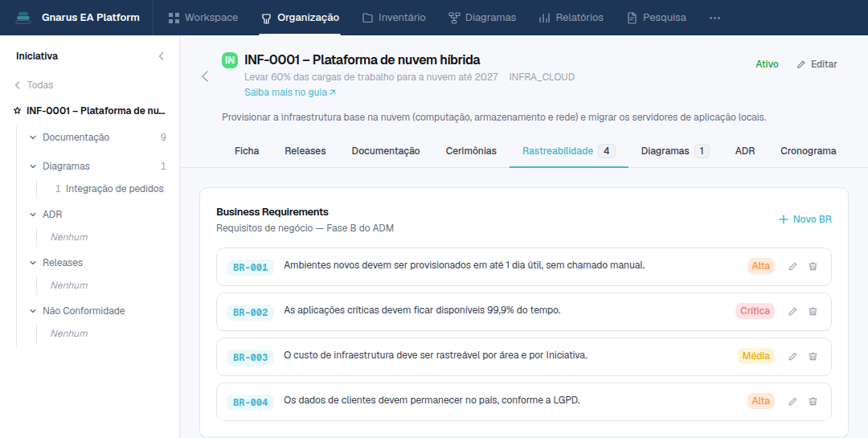Click the Gnarus EA Platform logo icon

[23, 18]
